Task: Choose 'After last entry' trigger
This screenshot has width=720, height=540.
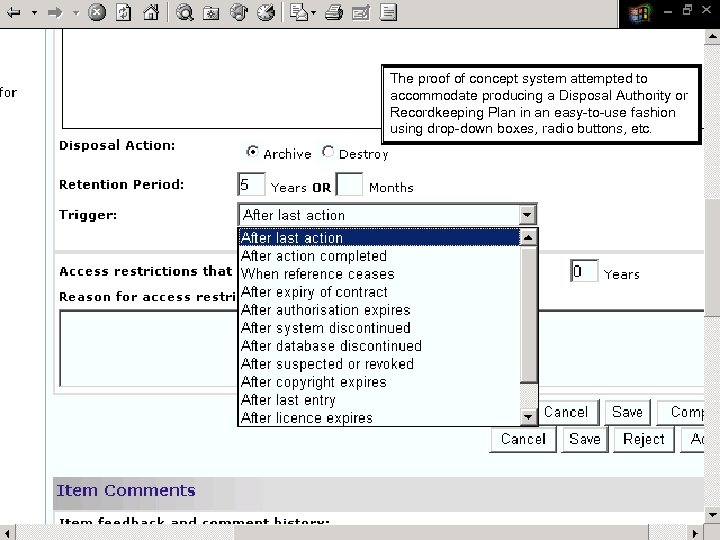Action: [379, 400]
